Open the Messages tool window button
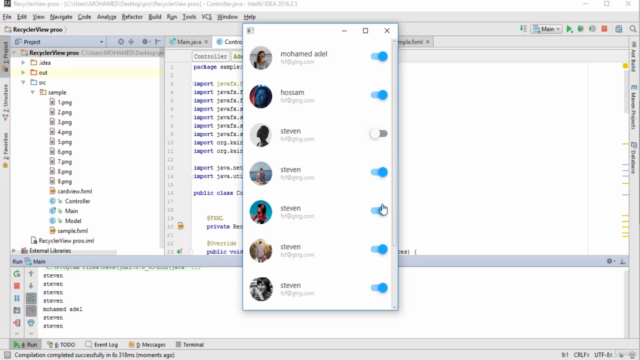Screen dimensions: 640x360 pos(147,344)
